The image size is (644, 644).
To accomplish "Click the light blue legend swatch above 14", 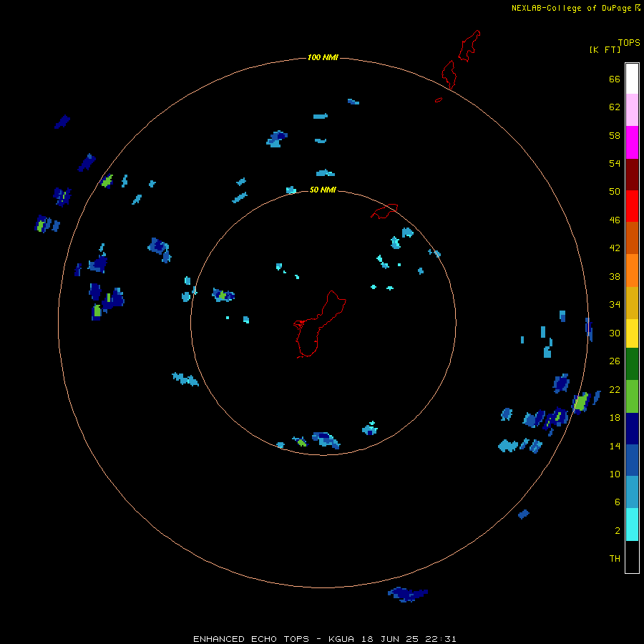I will point(632,492).
